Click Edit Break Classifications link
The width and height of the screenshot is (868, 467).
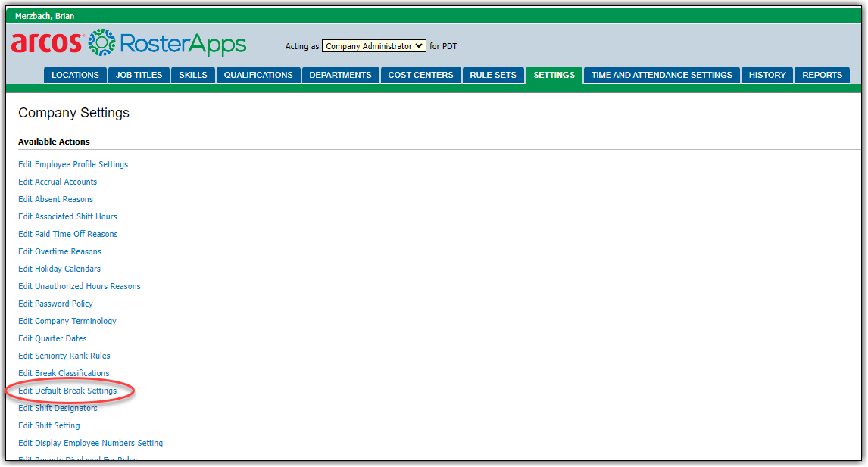pos(64,373)
